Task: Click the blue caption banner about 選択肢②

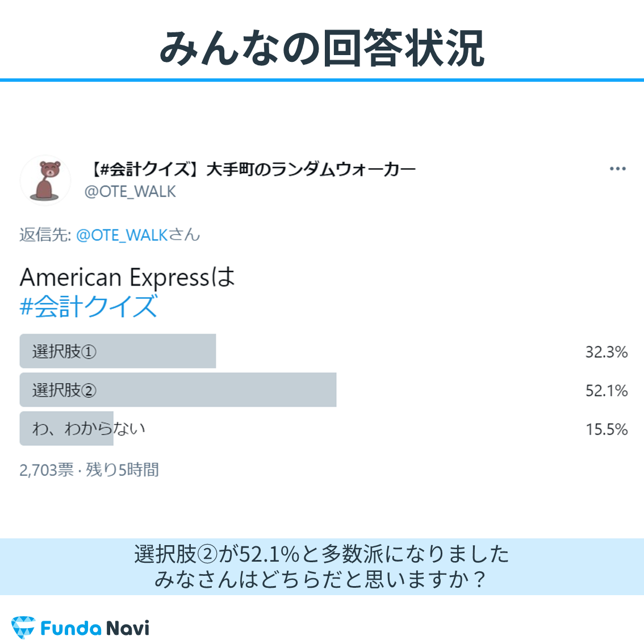Action: pyautogui.click(x=322, y=566)
